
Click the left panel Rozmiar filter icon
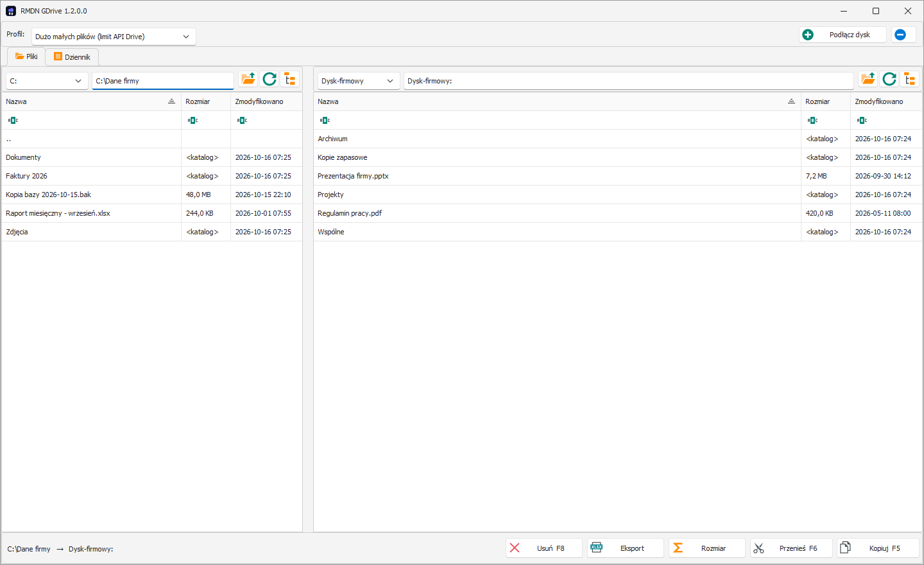click(x=193, y=120)
